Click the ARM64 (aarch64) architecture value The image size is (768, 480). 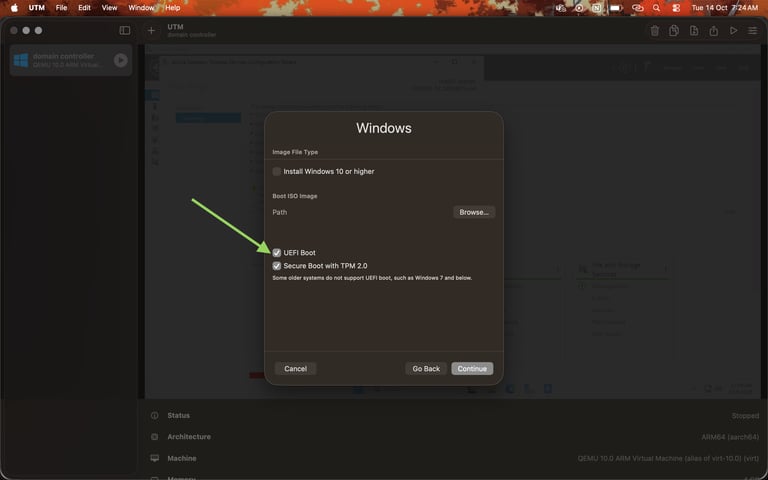point(730,437)
